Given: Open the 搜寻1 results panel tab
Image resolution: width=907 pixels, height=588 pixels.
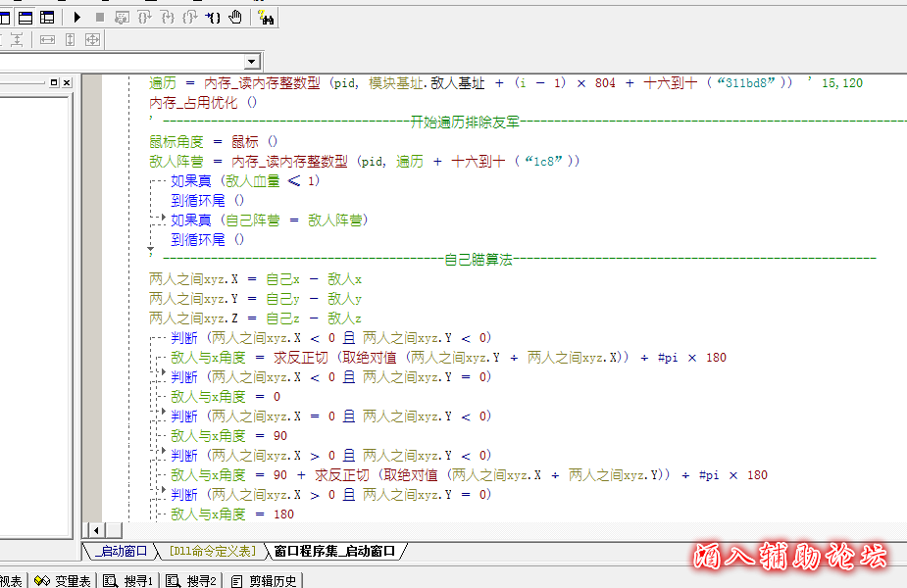Looking at the screenshot, I should [x=128, y=580].
